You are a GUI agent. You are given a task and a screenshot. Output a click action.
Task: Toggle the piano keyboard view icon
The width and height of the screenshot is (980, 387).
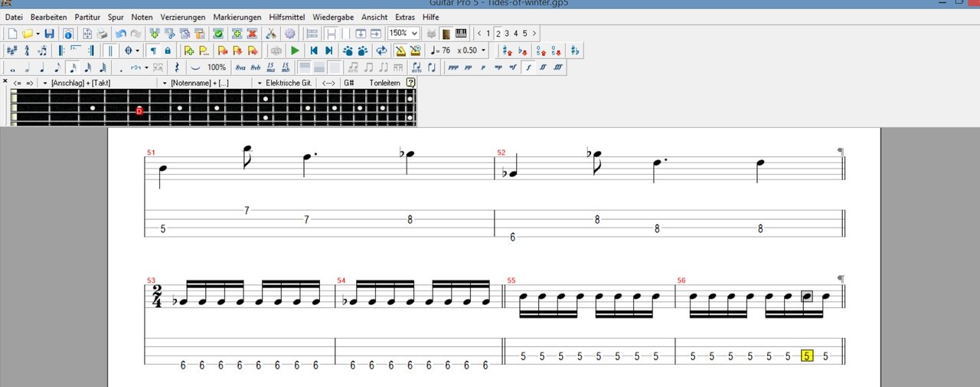(x=461, y=34)
